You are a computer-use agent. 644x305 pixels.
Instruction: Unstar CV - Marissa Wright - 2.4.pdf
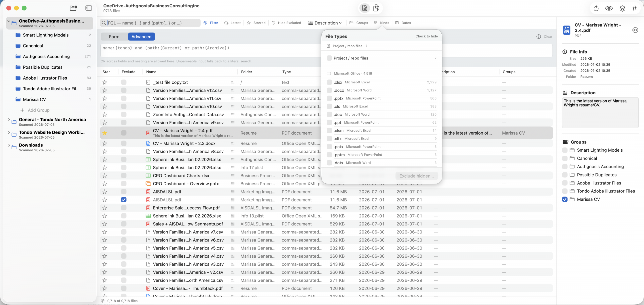pyautogui.click(x=105, y=133)
